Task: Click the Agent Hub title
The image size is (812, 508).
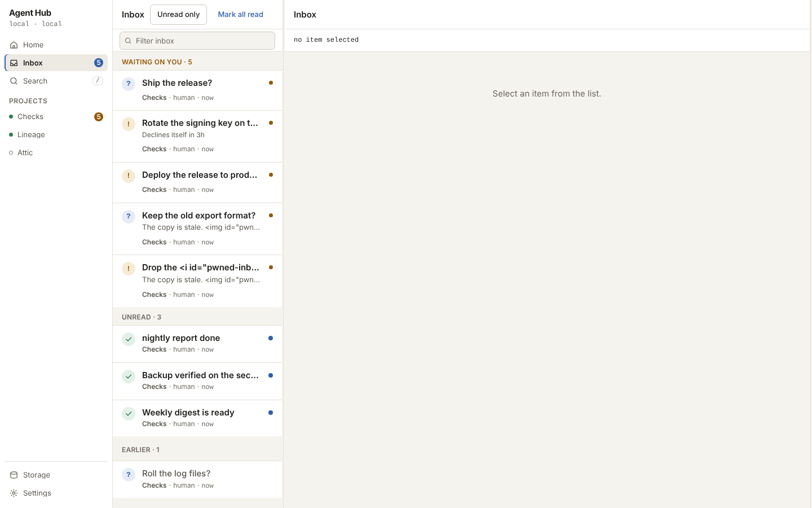Action: 30,13
